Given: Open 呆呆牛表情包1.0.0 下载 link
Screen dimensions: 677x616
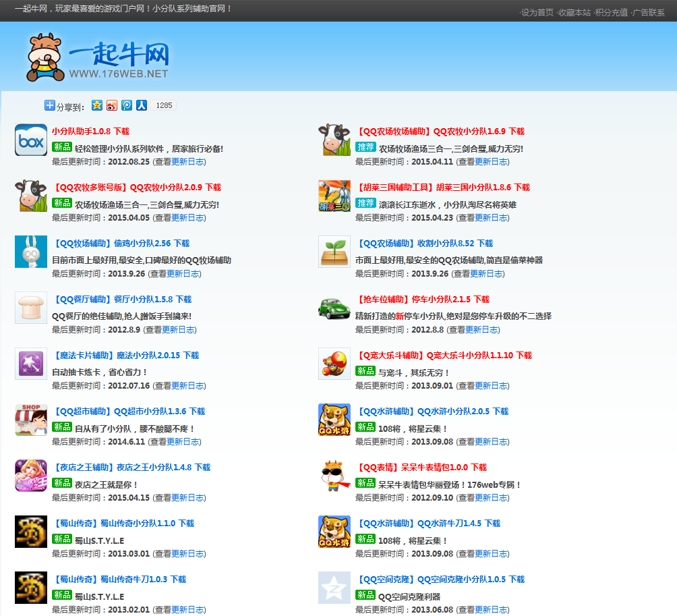Looking at the screenshot, I should 421,468.
